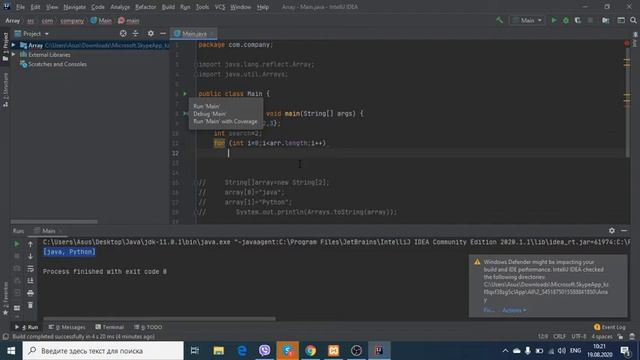Open the TODO bottom tool tab

pos(148,327)
